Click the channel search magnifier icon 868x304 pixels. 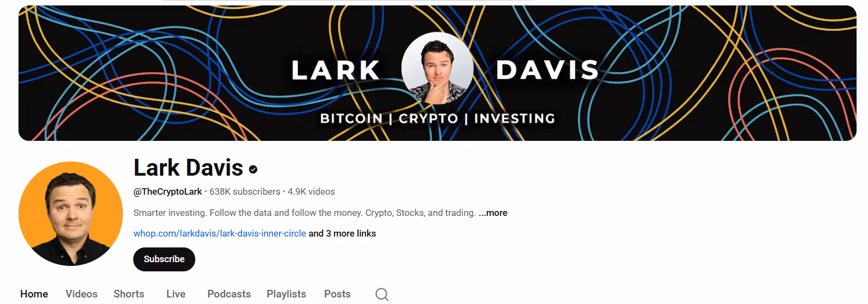pos(382,294)
